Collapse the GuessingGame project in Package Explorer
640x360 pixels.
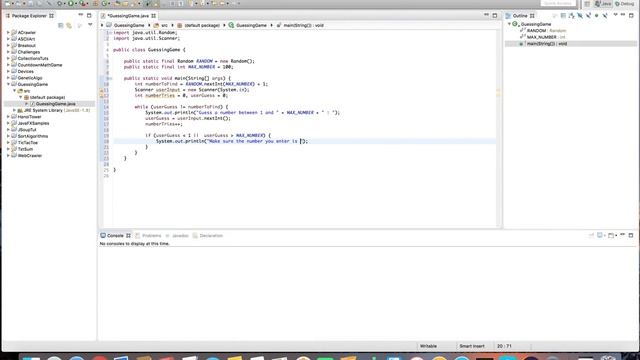pyautogui.click(x=8, y=84)
